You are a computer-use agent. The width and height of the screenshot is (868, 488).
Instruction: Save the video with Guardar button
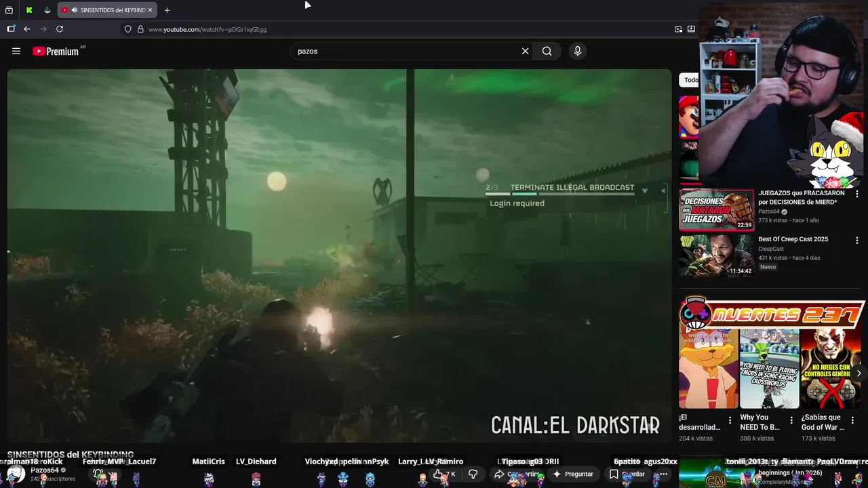point(627,474)
